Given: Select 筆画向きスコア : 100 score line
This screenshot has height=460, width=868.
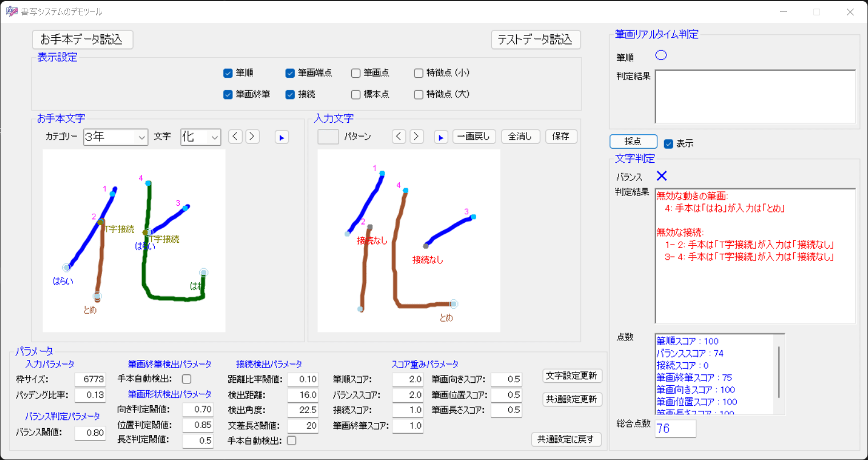Looking at the screenshot, I should (696, 390).
